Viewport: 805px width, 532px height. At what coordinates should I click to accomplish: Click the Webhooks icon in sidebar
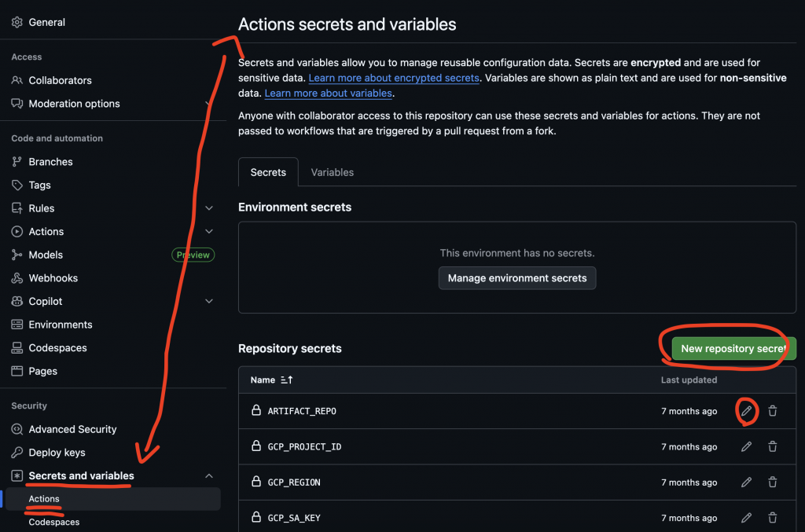point(17,278)
